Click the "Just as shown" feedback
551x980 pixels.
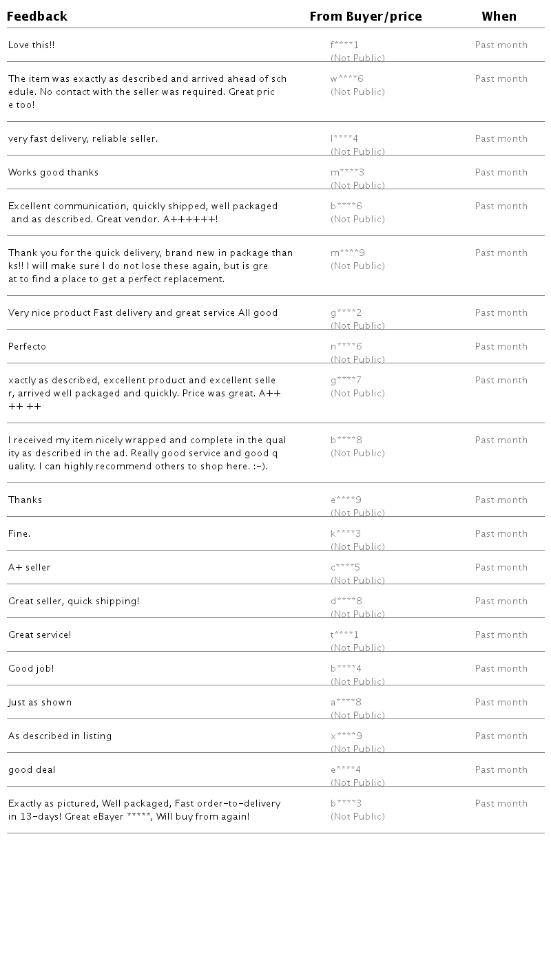click(x=40, y=703)
